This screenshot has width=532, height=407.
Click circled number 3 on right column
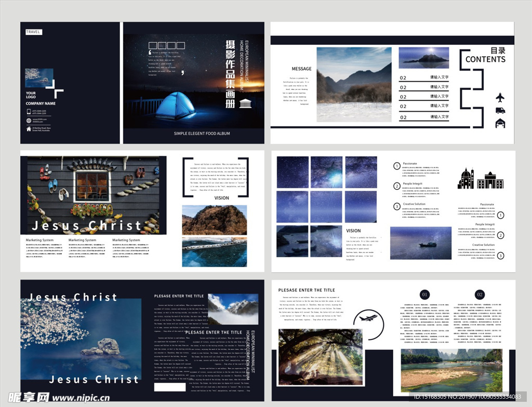tap(500, 256)
